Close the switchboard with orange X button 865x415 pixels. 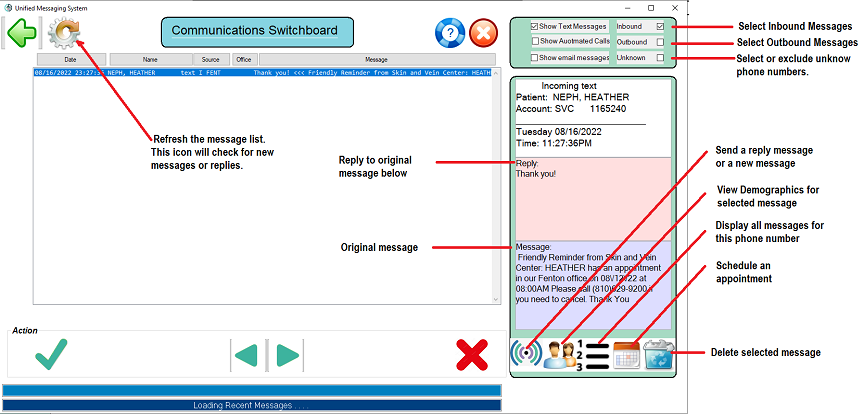[x=484, y=33]
